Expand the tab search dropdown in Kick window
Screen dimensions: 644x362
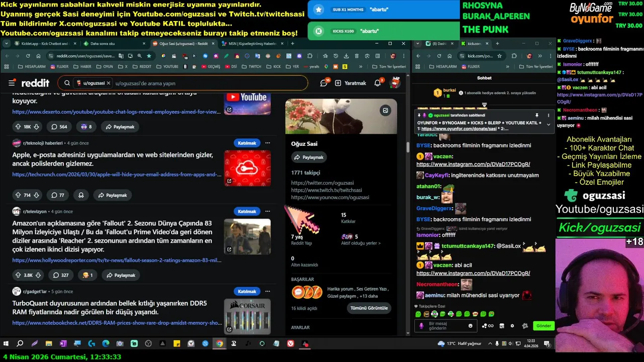coord(419,44)
